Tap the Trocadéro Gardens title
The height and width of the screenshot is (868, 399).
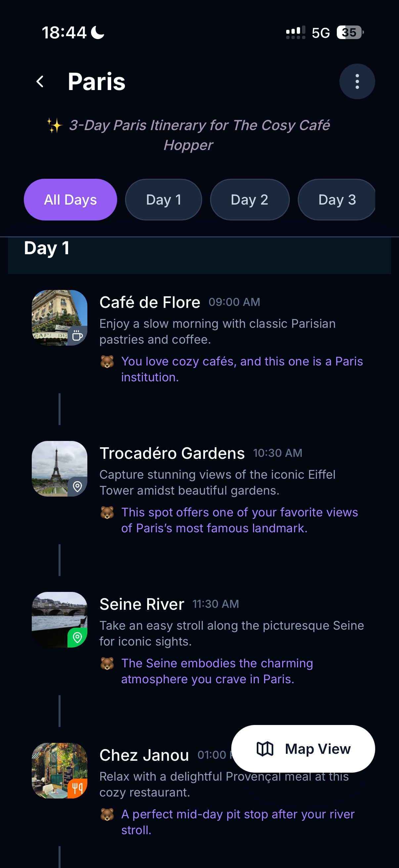pyautogui.click(x=172, y=453)
